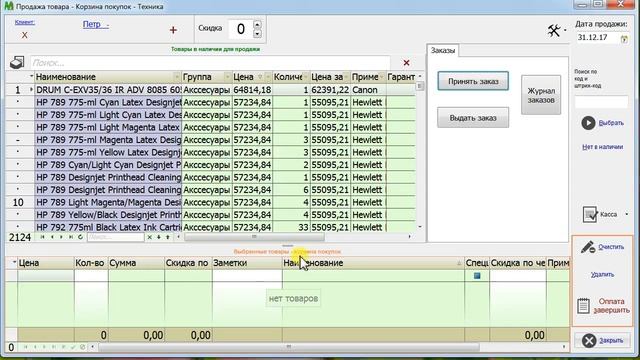Open the Примечание column filter dropdown
The width and height of the screenshot is (640, 360).
[382, 77]
